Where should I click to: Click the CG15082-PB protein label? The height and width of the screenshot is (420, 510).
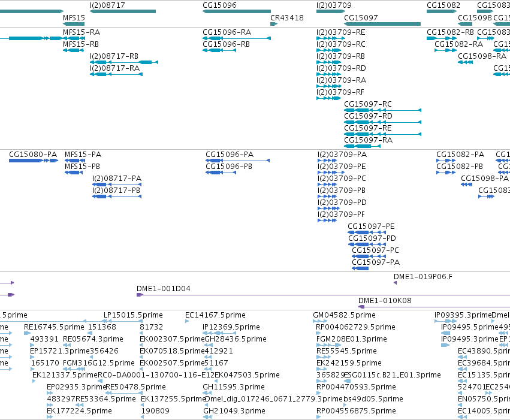click(460, 167)
